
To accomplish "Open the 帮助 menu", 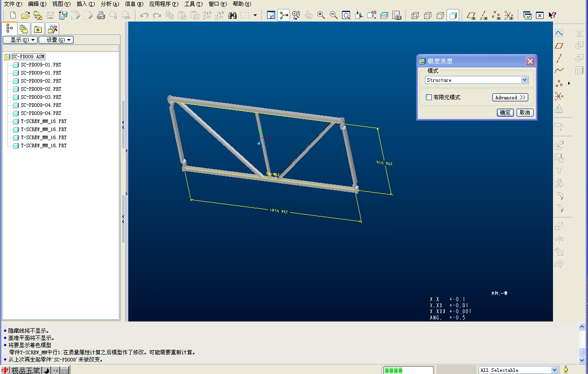I will click(241, 4).
